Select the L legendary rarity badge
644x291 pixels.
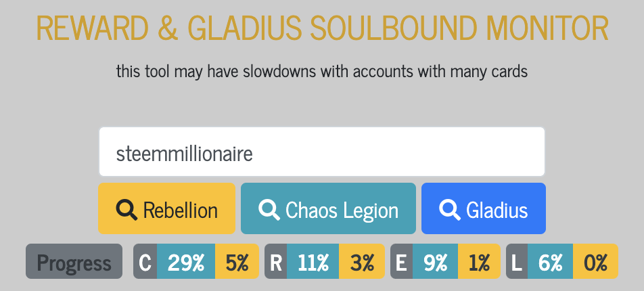tap(517, 262)
